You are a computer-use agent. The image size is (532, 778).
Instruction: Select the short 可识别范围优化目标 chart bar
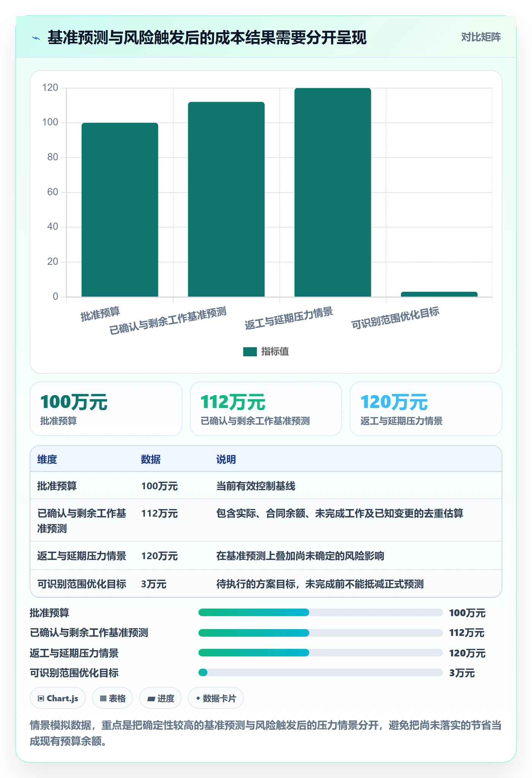pyautogui.click(x=439, y=294)
